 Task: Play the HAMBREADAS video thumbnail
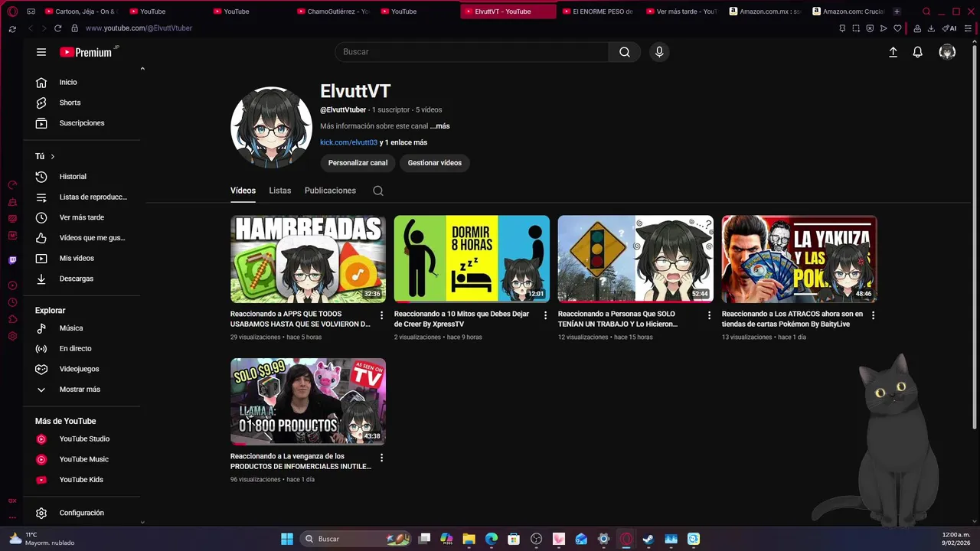(x=308, y=259)
